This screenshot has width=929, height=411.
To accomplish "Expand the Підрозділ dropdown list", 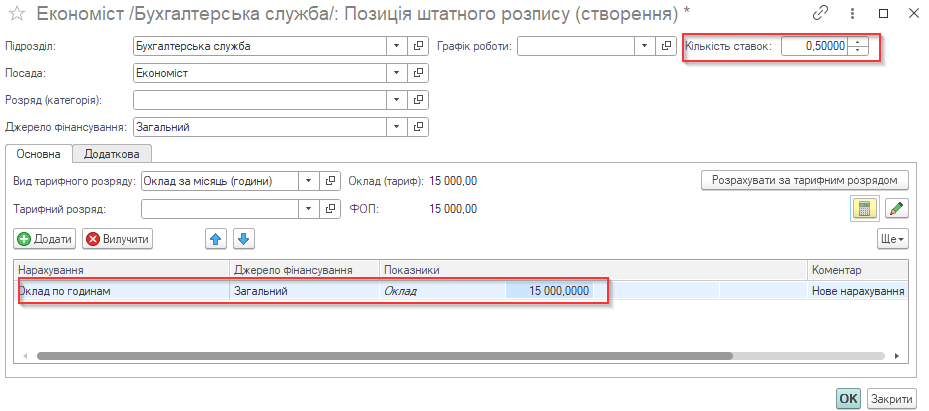I will point(397,46).
